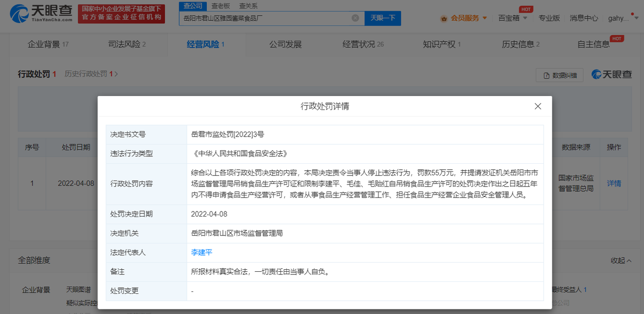Image resolution: width=644 pixels, height=314 pixels.
Task: Select the 查老板 search mode tab
Action: (x=220, y=6)
